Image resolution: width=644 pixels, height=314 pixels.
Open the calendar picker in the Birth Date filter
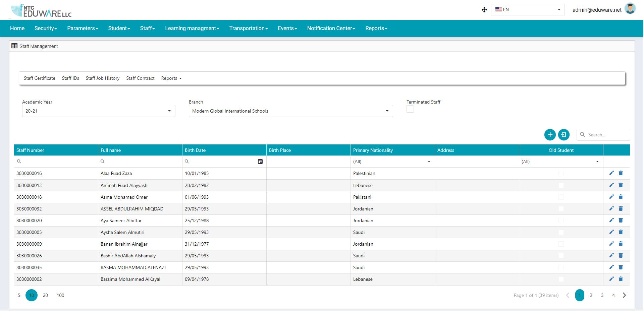(x=261, y=162)
